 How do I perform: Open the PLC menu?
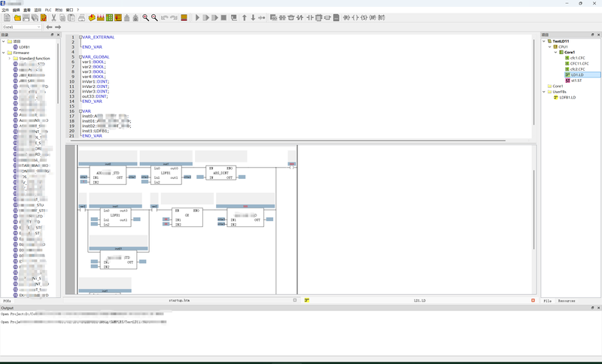click(x=47, y=10)
